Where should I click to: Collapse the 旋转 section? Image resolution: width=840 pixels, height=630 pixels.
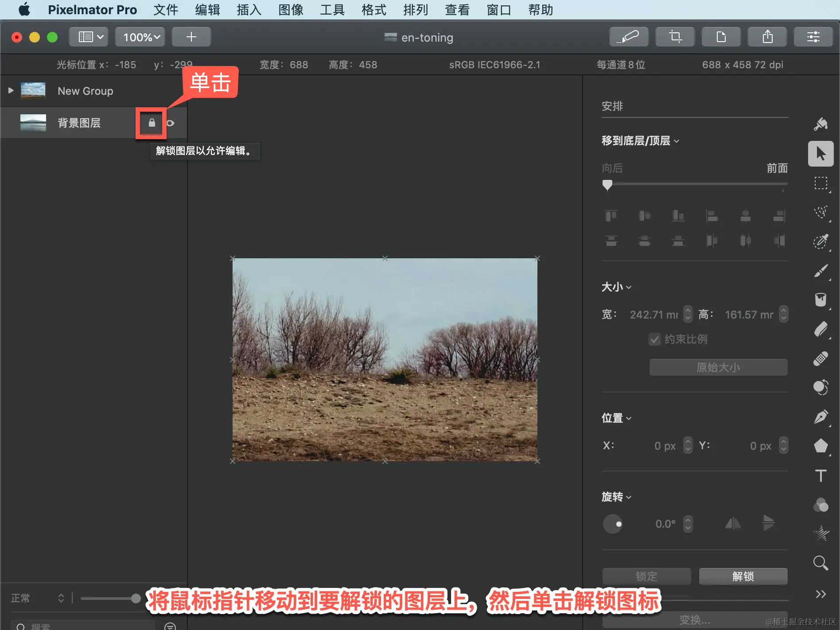616,497
